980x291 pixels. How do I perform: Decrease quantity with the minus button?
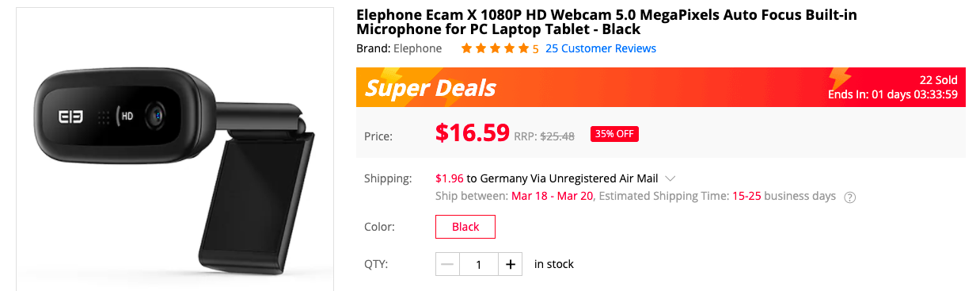point(447,264)
